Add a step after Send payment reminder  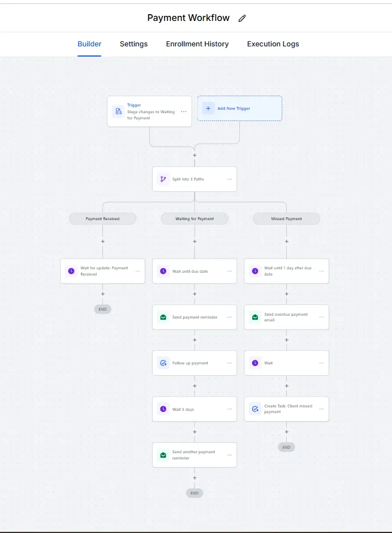(195, 340)
